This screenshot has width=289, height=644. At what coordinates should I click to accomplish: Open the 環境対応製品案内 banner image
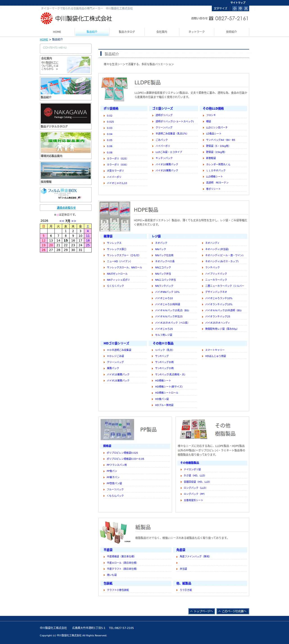(x=65, y=143)
